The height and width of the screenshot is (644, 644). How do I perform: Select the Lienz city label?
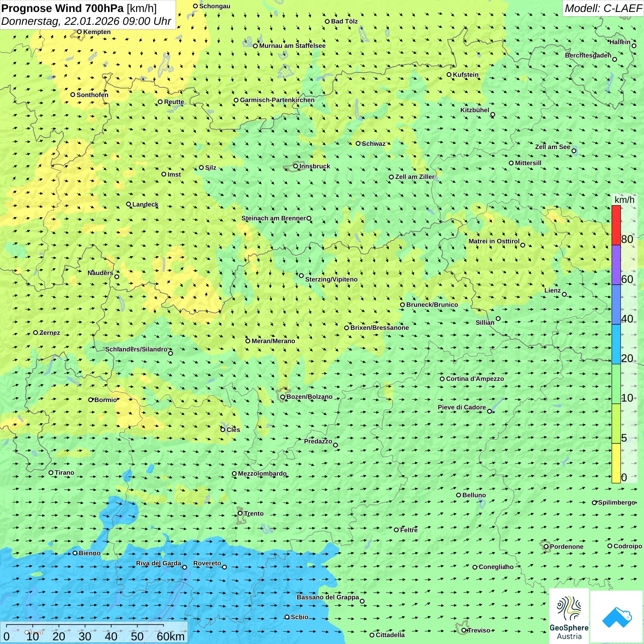552,290
